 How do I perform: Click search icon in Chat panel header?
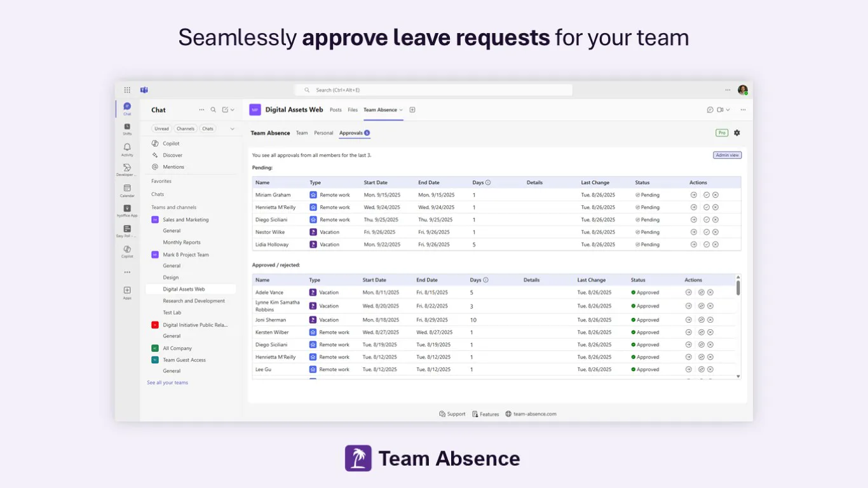point(214,110)
